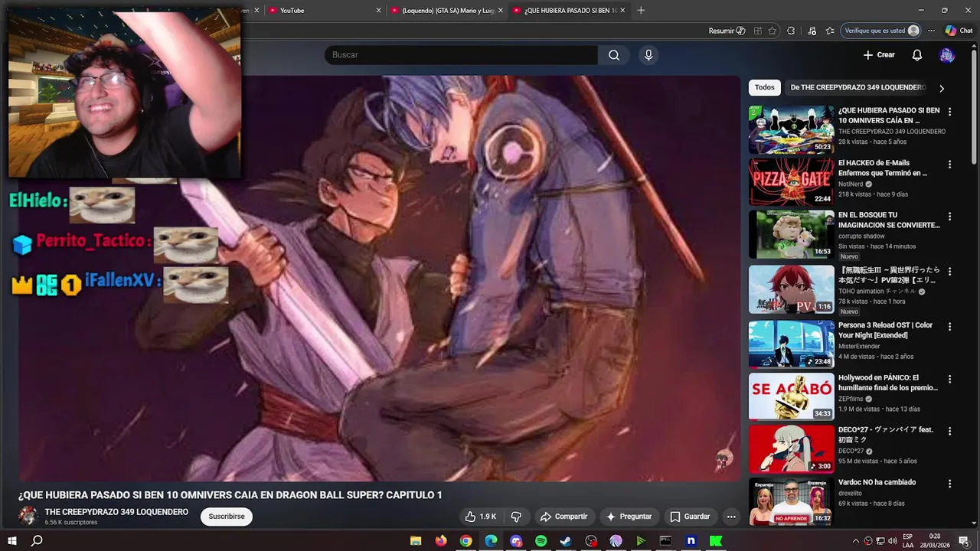Open Google Chrome from taskbar

tap(465, 541)
